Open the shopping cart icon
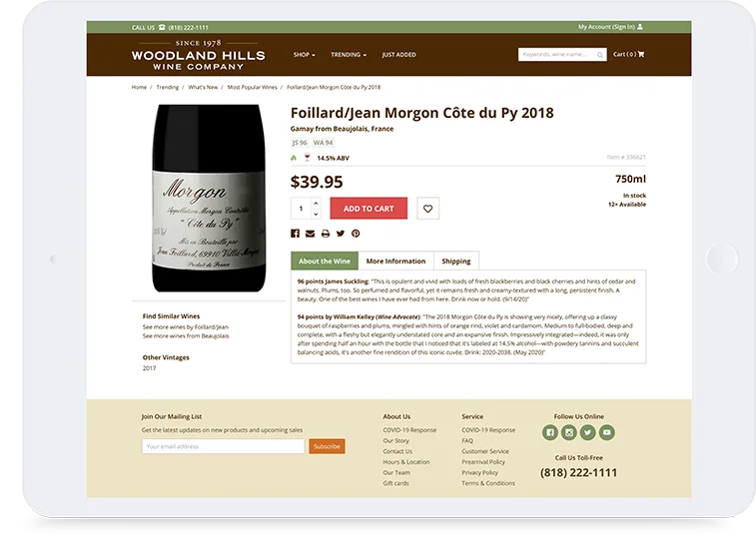This screenshot has height=546, width=756. tap(641, 54)
